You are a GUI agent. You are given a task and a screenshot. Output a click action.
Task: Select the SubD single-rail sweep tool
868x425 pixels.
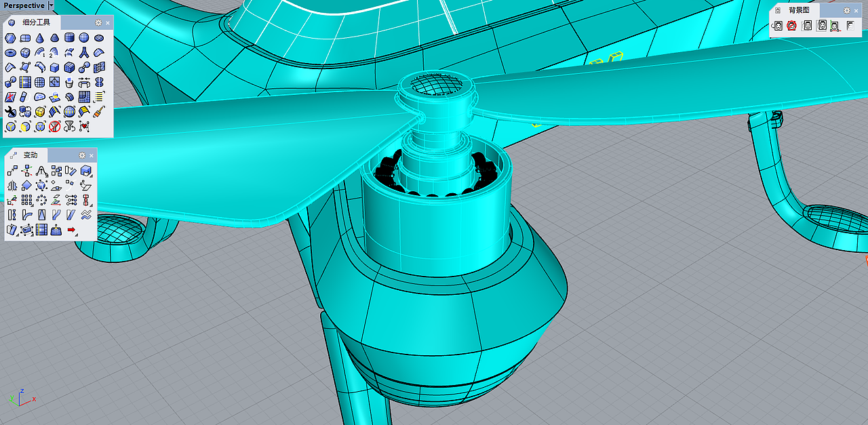(40, 52)
